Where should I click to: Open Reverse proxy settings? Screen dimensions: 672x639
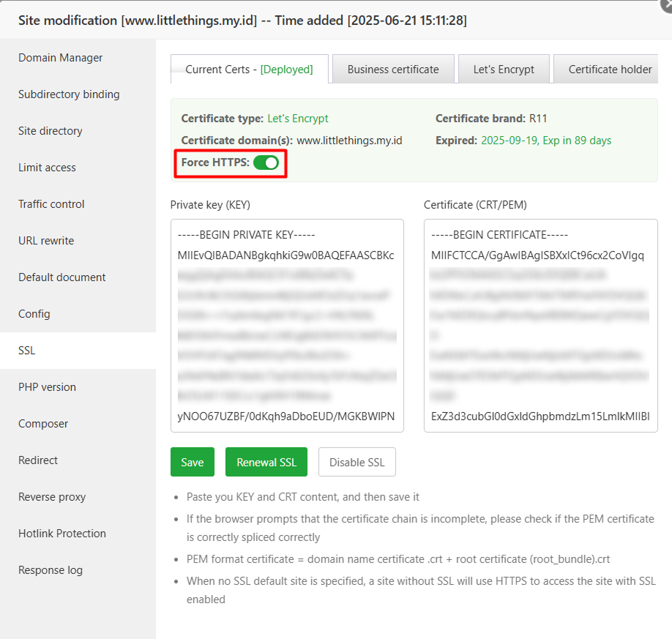51,496
